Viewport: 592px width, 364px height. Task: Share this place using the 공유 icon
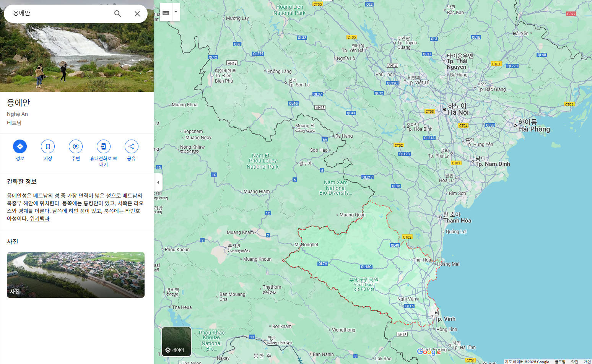pos(131,146)
